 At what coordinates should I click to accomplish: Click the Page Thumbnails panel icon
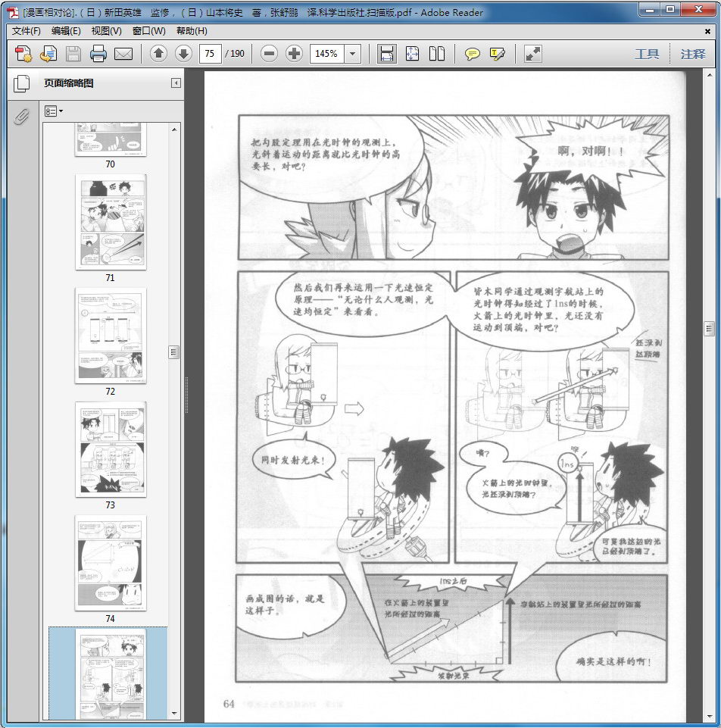(x=21, y=83)
